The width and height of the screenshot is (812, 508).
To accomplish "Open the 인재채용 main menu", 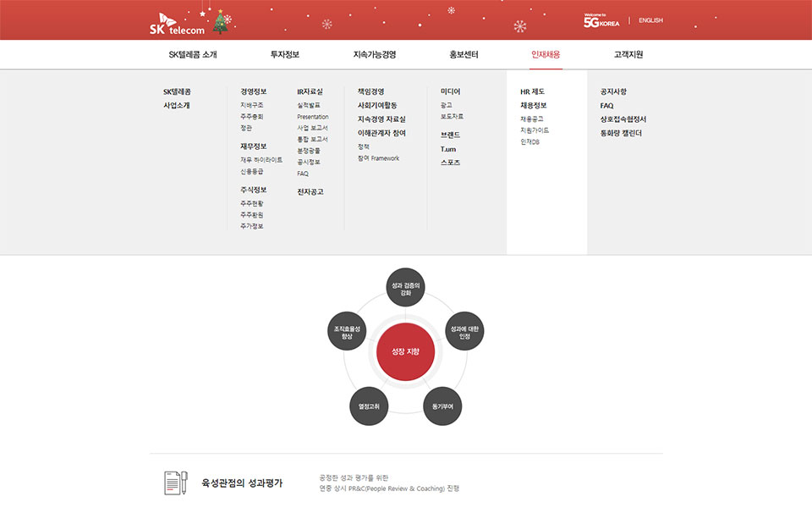I will click(546, 54).
